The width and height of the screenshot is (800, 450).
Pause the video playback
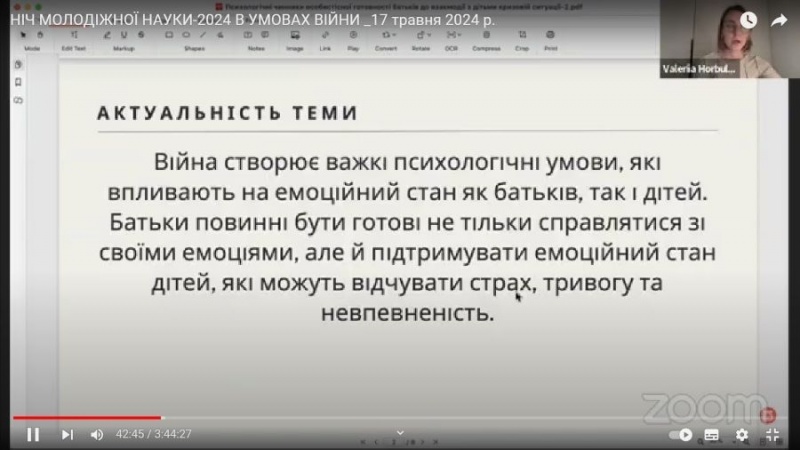click(32, 434)
